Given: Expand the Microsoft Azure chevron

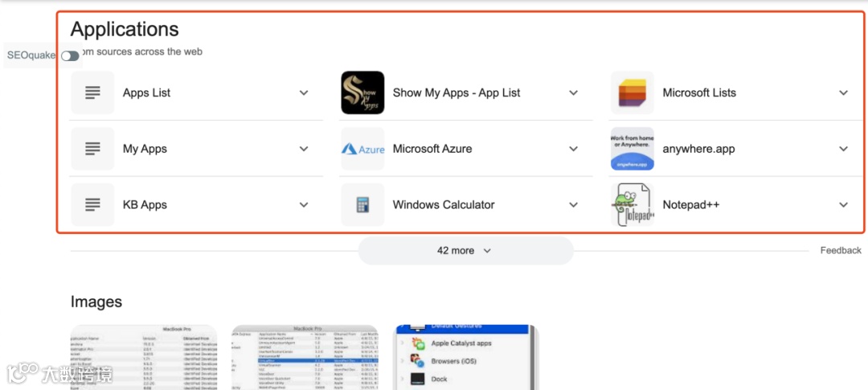Looking at the screenshot, I should pyautogui.click(x=574, y=149).
